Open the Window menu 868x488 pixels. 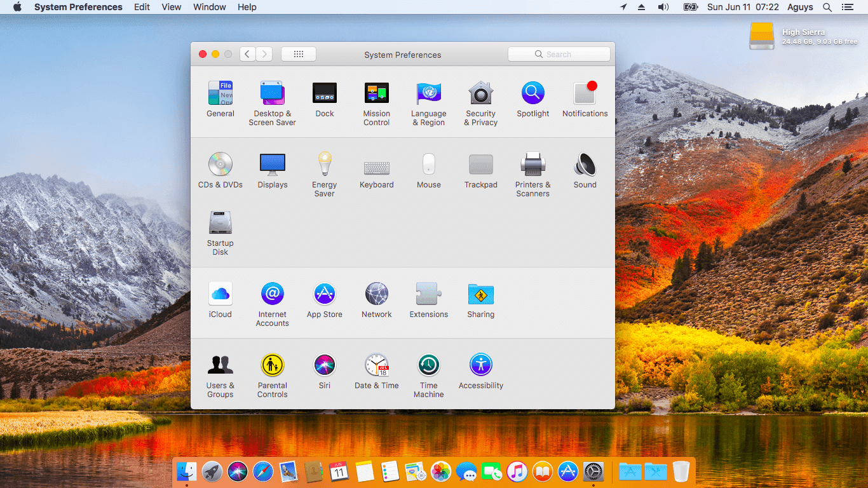(210, 7)
